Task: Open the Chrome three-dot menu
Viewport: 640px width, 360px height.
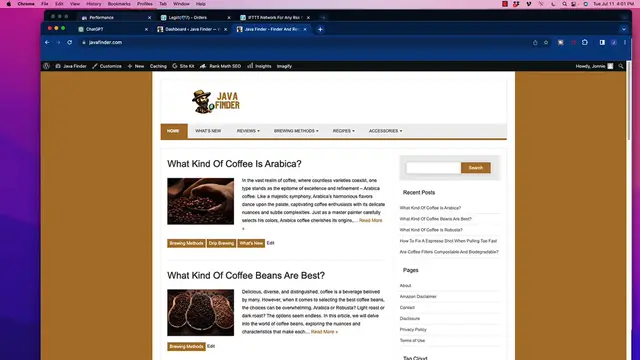Action: pos(625,42)
